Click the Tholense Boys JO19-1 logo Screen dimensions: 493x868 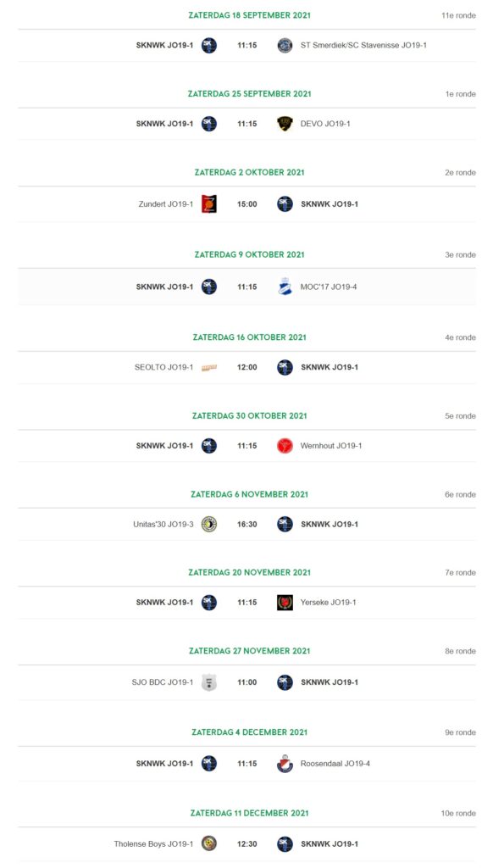[209, 843]
